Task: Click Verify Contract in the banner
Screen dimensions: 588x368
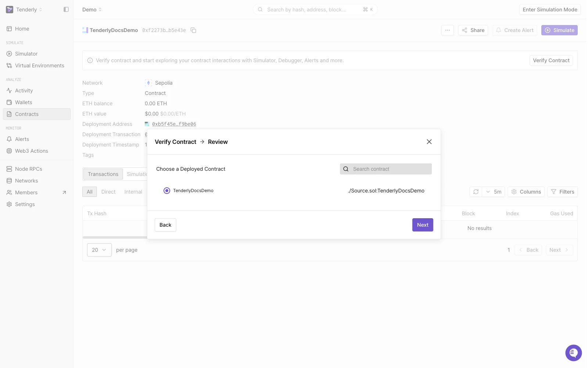Action: coord(551,60)
